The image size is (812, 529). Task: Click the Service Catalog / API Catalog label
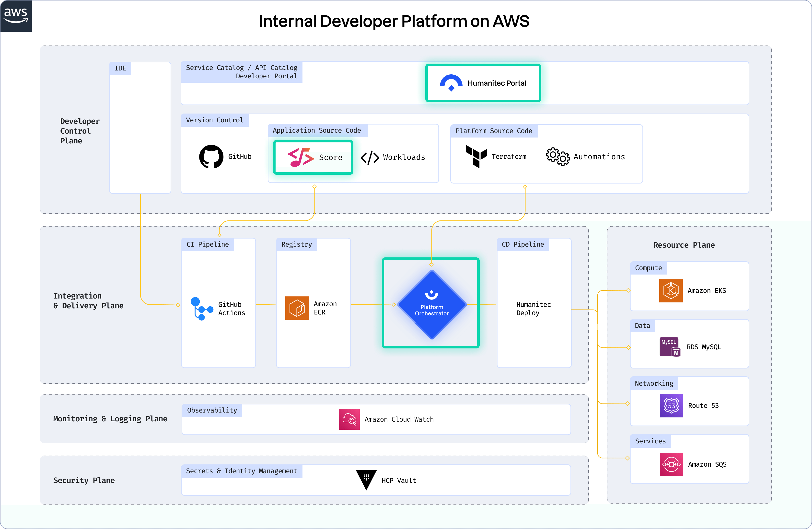coord(242,72)
